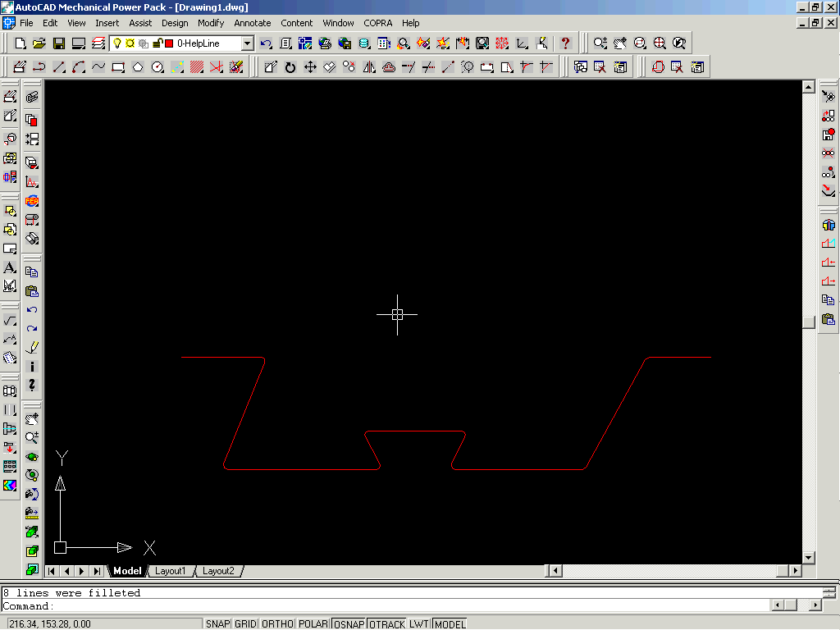This screenshot has width=840, height=630.
Task: Toggle GRID display in status bar
Action: [245, 624]
